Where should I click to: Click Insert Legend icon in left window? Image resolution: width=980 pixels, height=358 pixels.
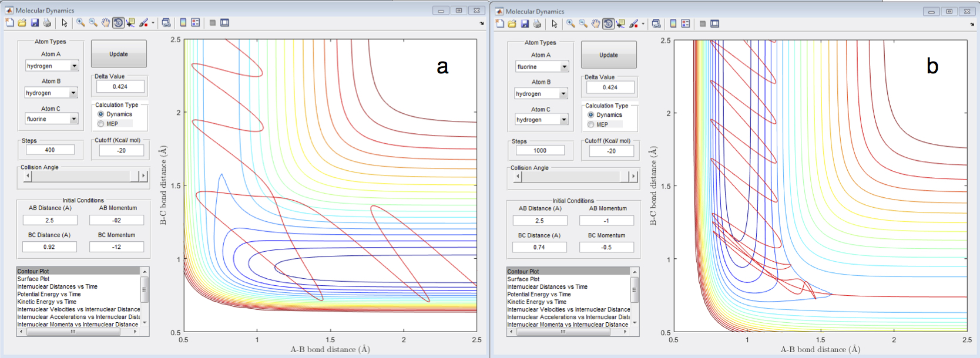point(196,23)
